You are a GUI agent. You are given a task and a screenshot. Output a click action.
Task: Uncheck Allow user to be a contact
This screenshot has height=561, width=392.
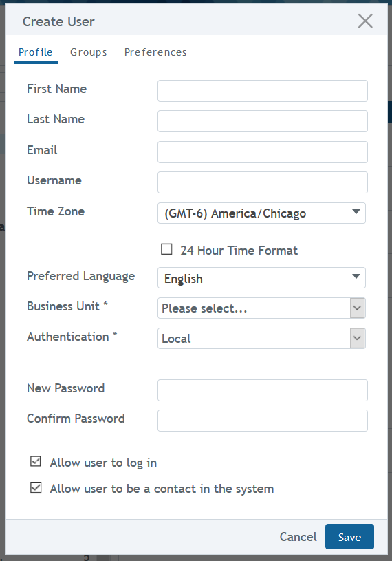coord(36,487)
